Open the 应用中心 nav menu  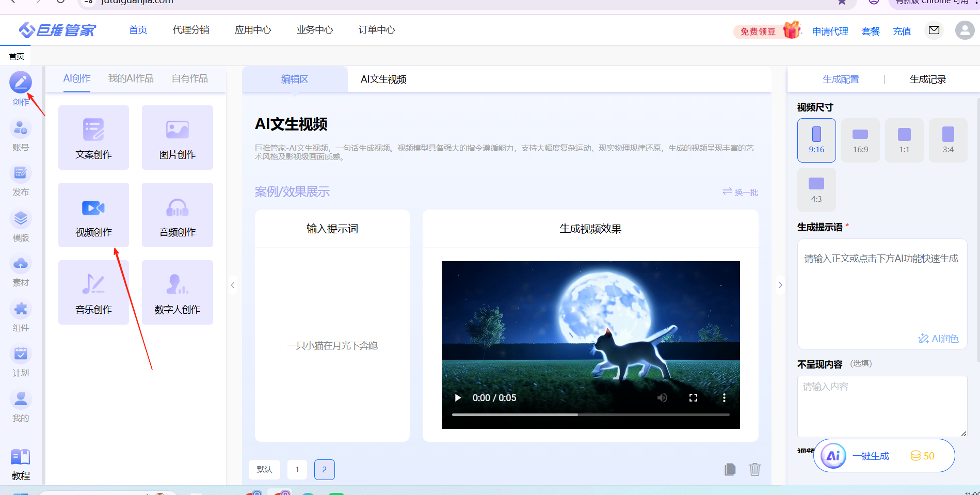(x=253, y=30)
